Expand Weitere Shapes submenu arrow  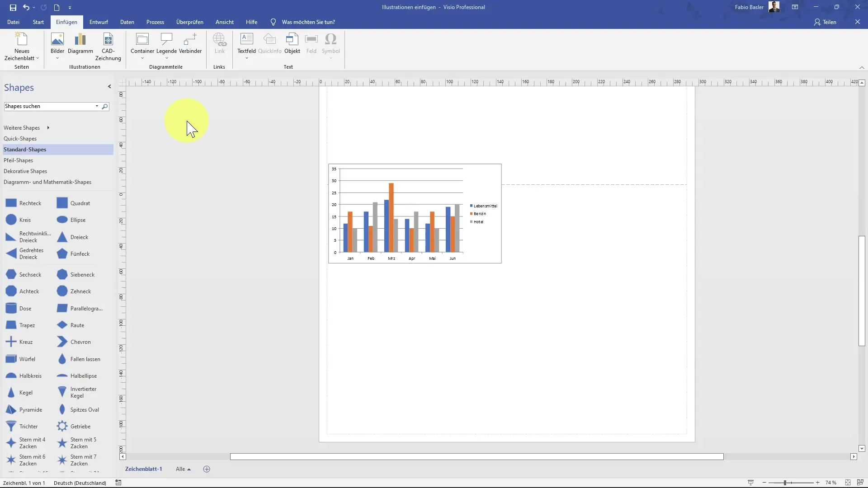pyautogui.click(x=48, y=128)
